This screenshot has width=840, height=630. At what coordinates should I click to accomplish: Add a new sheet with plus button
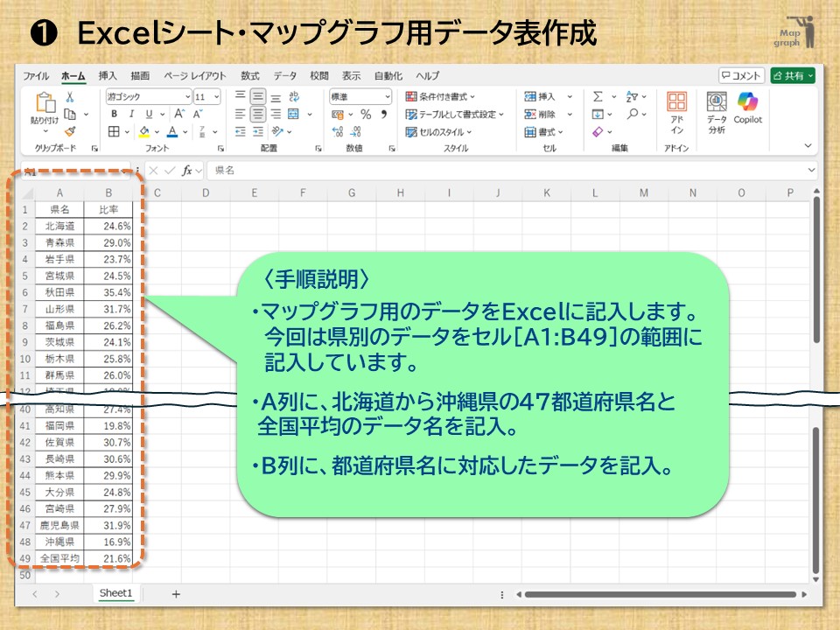pyautogui.click(x=176, y=593)
